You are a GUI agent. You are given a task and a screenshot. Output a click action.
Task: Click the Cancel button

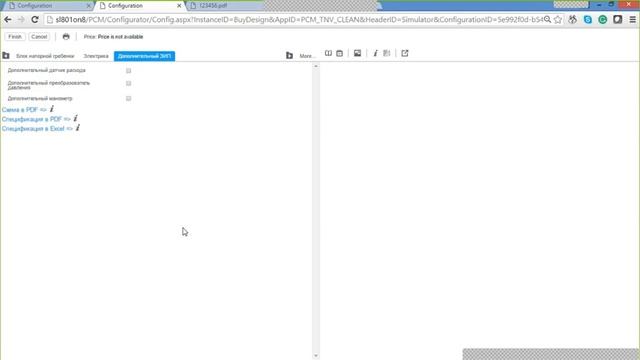coord(39,37)
